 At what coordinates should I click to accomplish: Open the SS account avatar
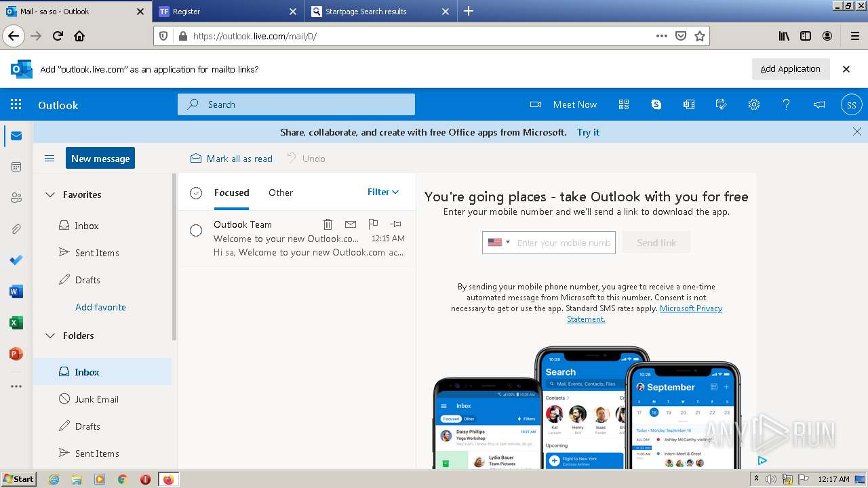click(x=852, y=104)
